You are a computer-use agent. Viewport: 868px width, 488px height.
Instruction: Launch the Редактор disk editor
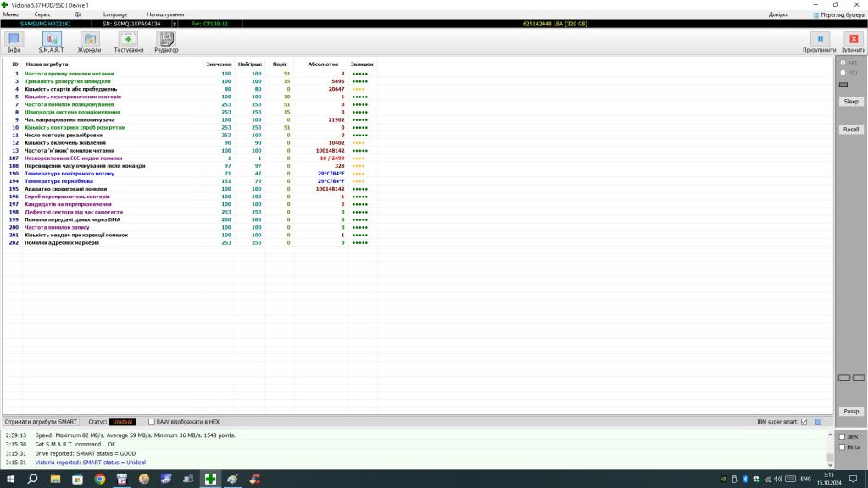click(166, 42)
